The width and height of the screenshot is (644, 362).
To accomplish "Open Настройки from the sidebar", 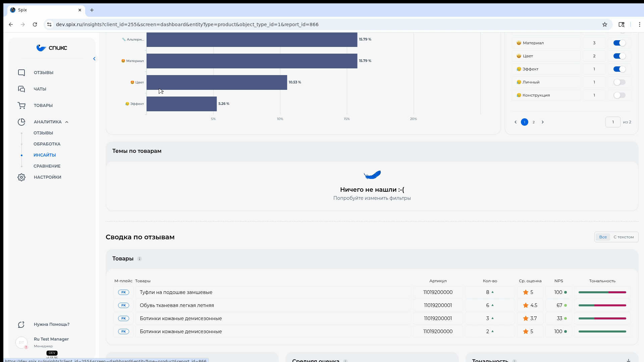I will point(48,177).
